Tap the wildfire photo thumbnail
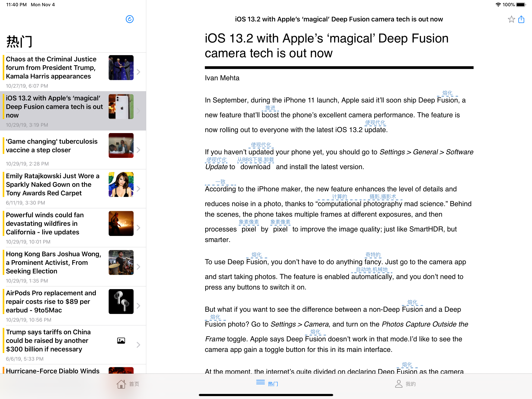532x399 pixels. point(121,224)
